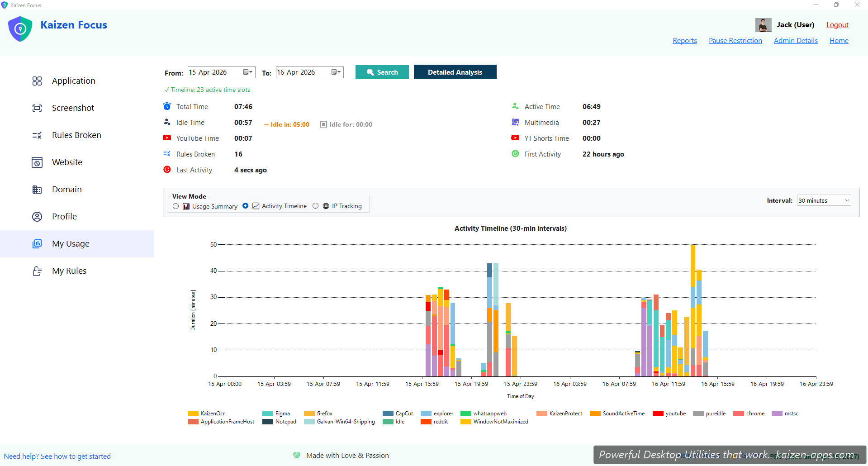The height and width of the screenshot is (466, 868).
Task: Click the Application sidebar icon
Action: [37, 81]
